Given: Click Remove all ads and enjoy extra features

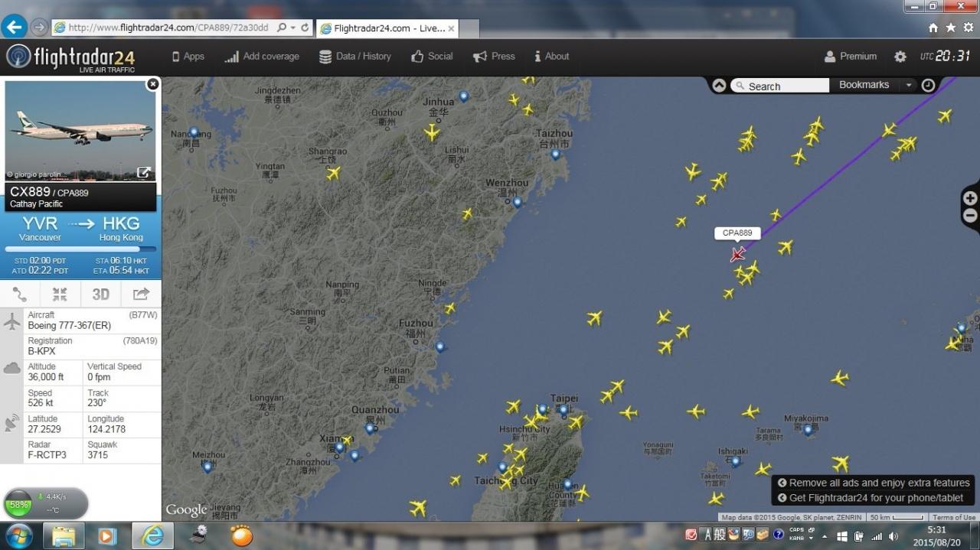Looking at the screenshot, I should click(x=874, y=483).
